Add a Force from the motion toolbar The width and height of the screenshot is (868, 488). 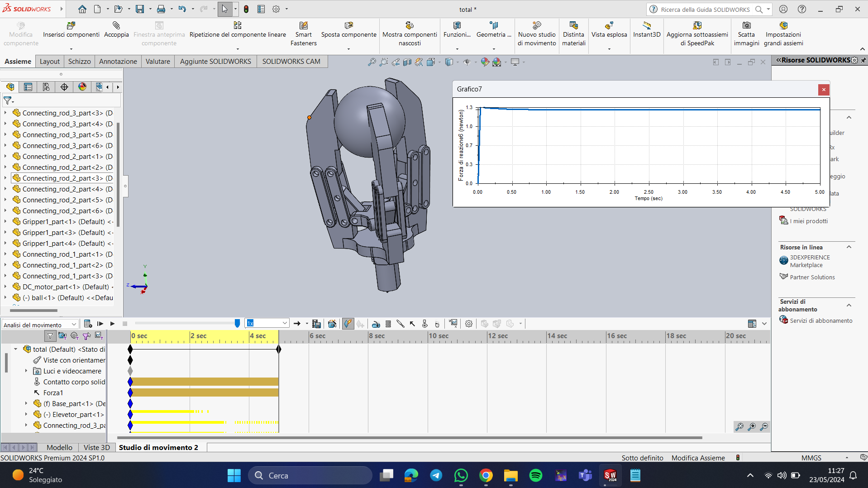click(x=412, y=324)
